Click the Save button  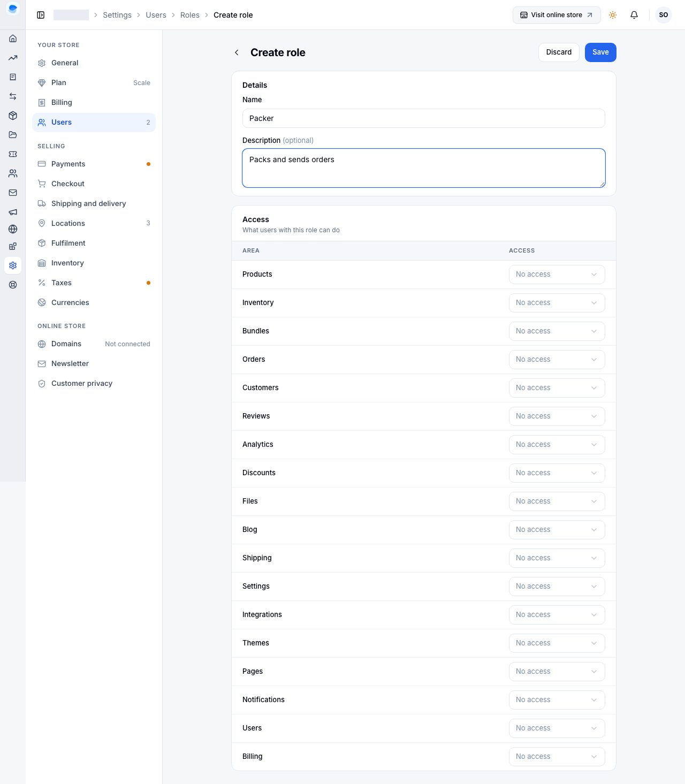coord(600,52)
